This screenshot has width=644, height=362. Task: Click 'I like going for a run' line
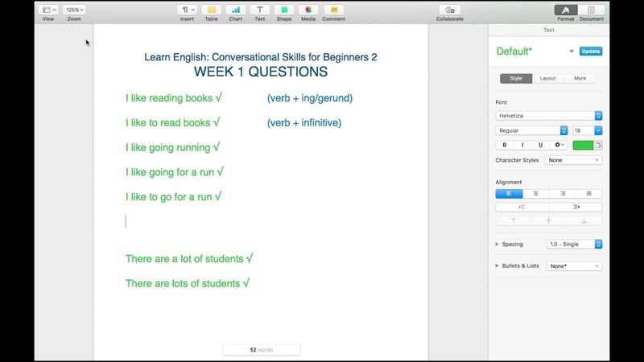pyautogui.click(x=175, y=172)
